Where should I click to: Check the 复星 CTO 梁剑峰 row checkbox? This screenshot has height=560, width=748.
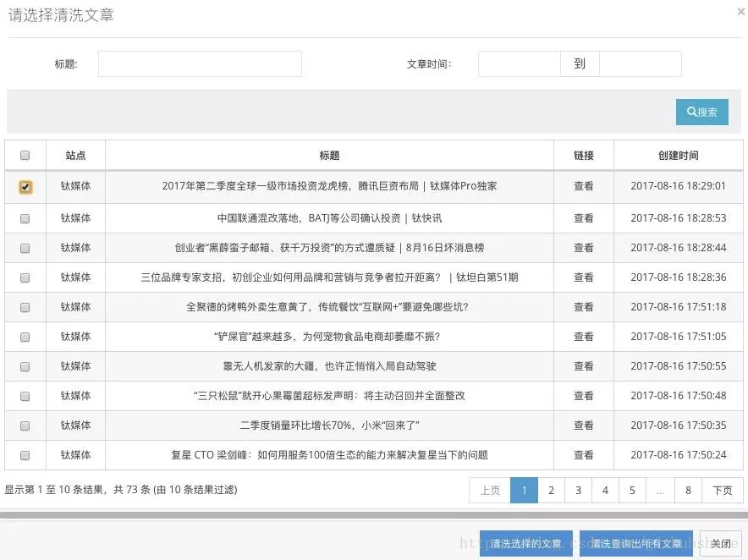25,455
